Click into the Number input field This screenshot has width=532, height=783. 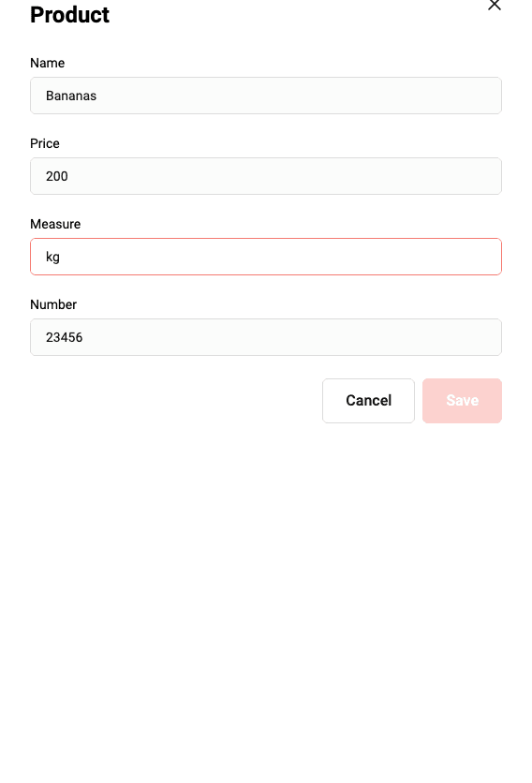pyautogui.click(x=266, y=337)
